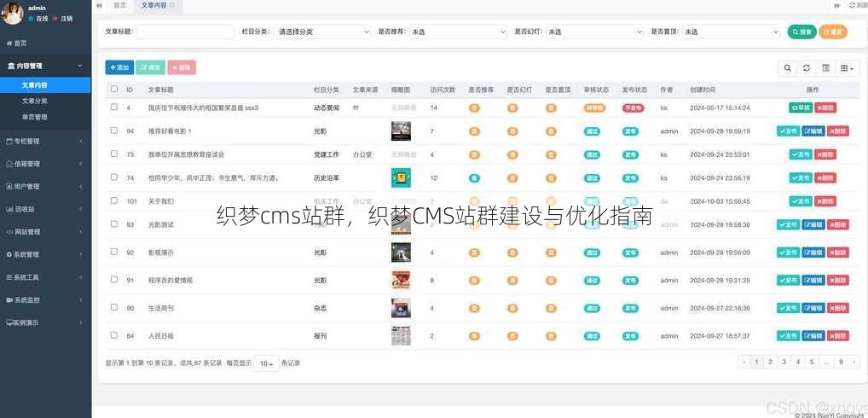Click the orange 重置 reset button

[x=833, y=32]
